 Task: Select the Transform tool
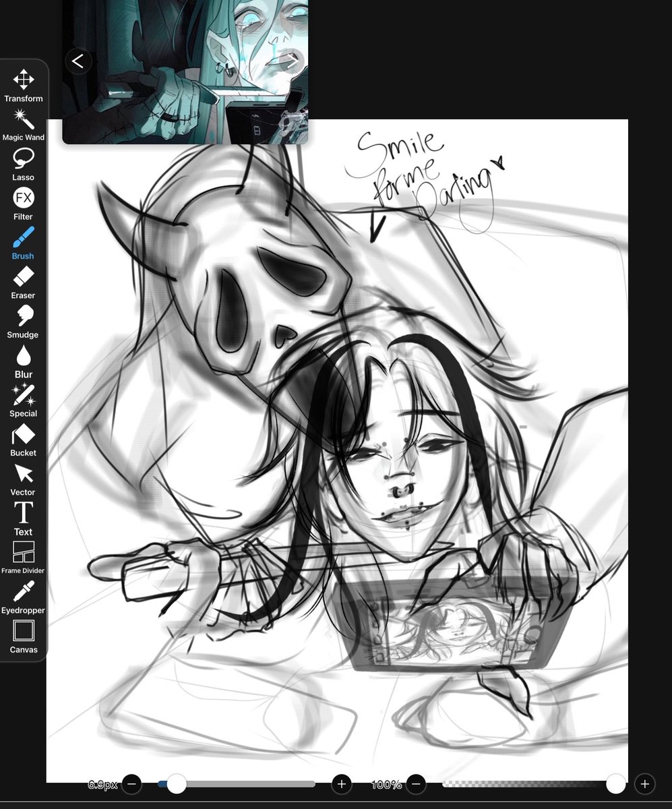[x=24, y=86]
